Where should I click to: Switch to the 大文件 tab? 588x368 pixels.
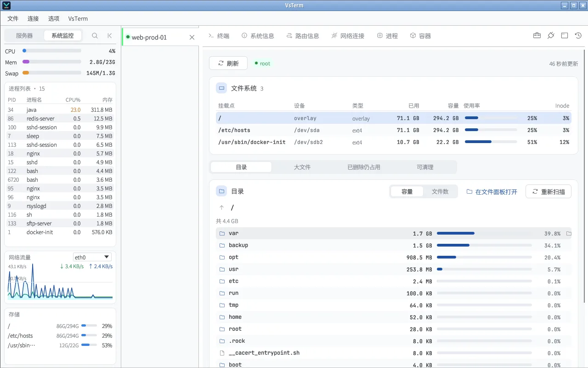coord(302,167)
